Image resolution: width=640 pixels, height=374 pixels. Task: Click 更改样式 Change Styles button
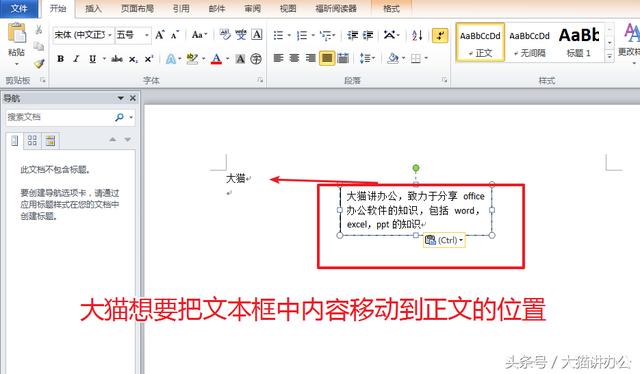tap(629, 43)
